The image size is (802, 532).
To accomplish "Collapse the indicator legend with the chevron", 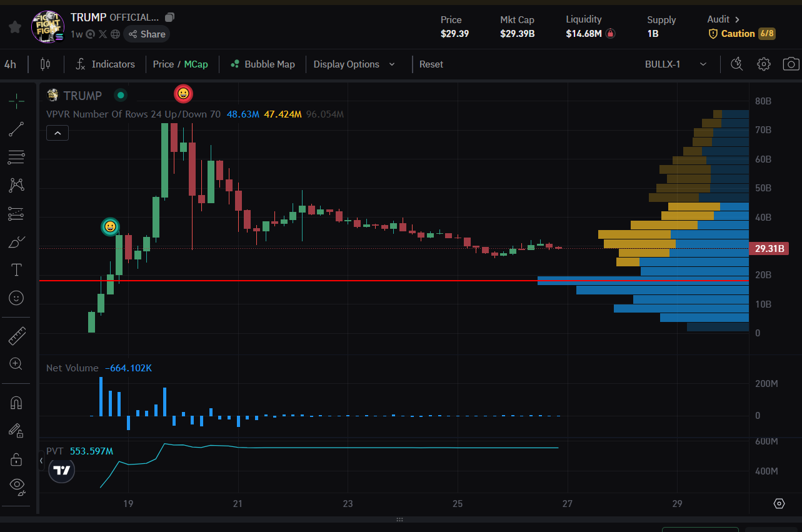I will coord(57,133).
